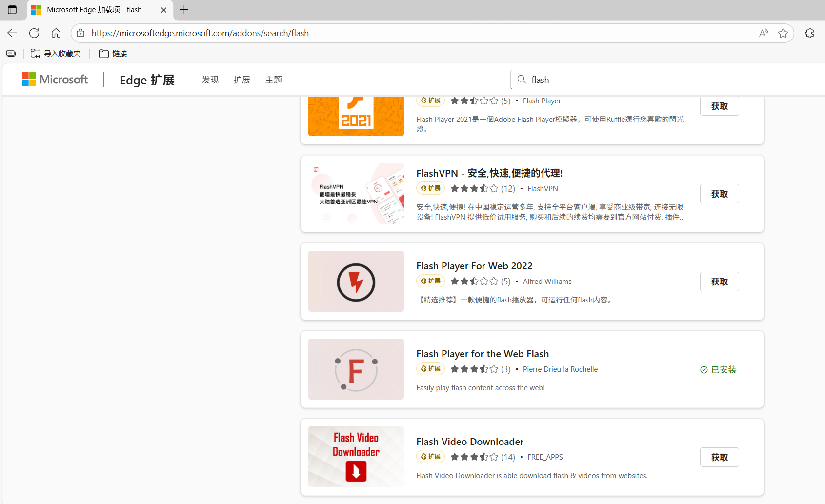Screen dimensions: 825x504
Task: Open the 发现 menu item
Action: point(210,80)
